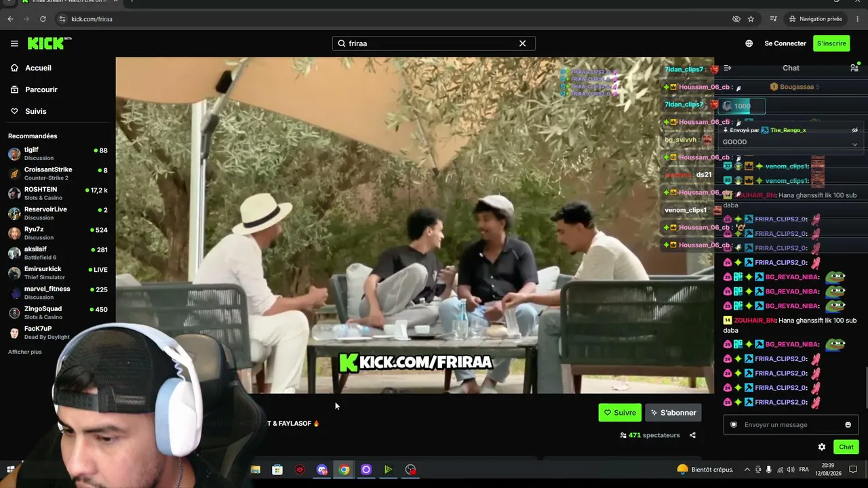Expand the pinned GOOOD message chevron
This screenshot has height=488, width=868.
pos(854,144)
